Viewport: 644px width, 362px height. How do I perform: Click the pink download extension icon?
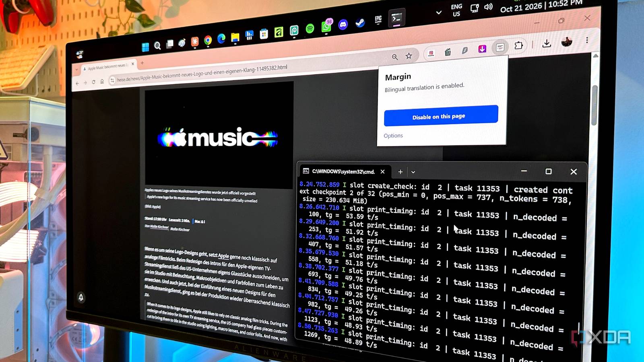(x=482, y=49)
